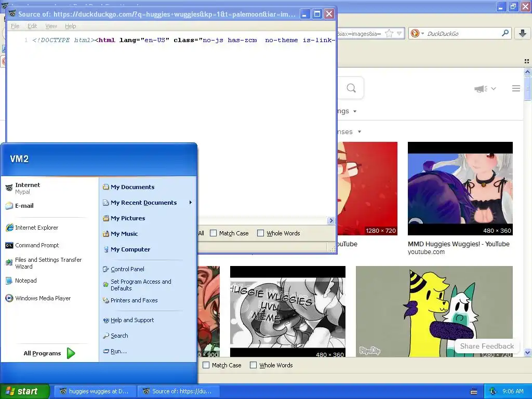Switch to huggies wuggies taskbar window
Viewport: 532px width, 399px height.
pyautogui.click(x=95, y=391)
